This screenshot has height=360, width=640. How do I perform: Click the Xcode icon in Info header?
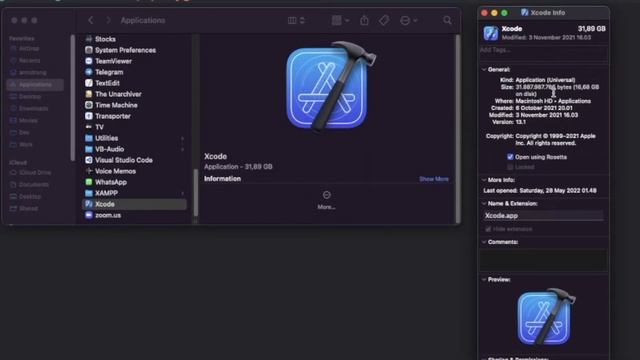pyautogui.click(x=491, y=33)
